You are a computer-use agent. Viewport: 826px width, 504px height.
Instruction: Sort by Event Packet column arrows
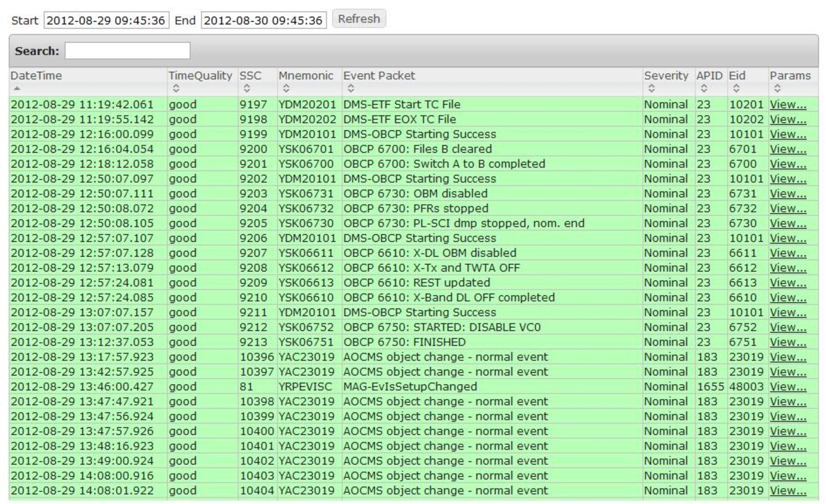coord(351,89)
